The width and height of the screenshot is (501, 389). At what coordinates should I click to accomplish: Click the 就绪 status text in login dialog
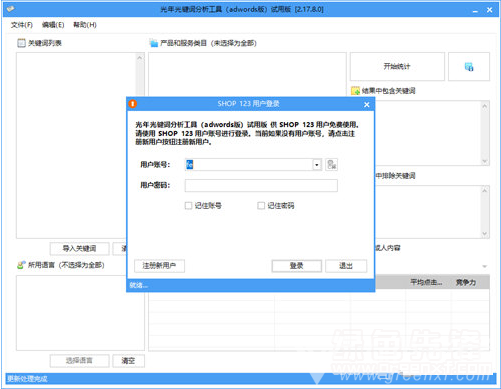tap(138, 285)
